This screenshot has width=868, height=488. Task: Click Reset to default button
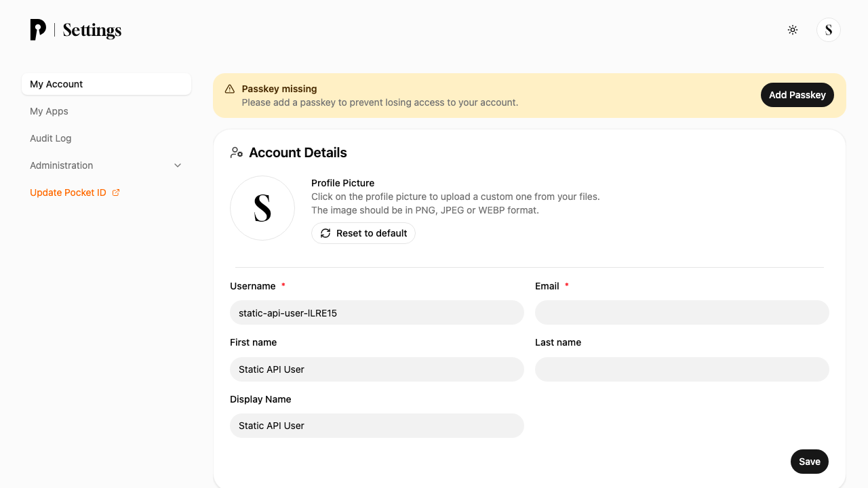[x=363, y=233]
